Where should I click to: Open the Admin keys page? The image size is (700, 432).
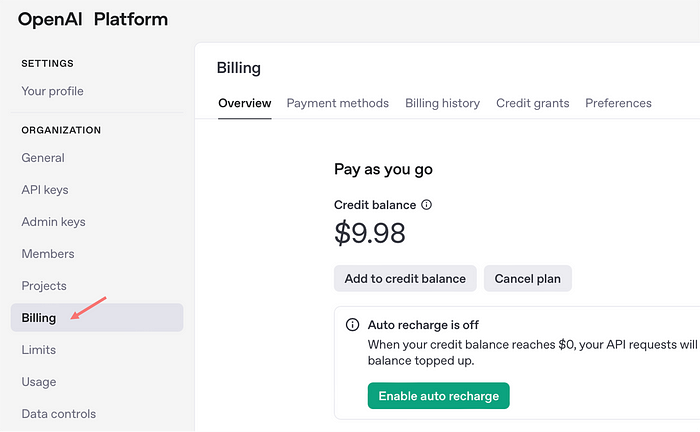pos(54,222)
